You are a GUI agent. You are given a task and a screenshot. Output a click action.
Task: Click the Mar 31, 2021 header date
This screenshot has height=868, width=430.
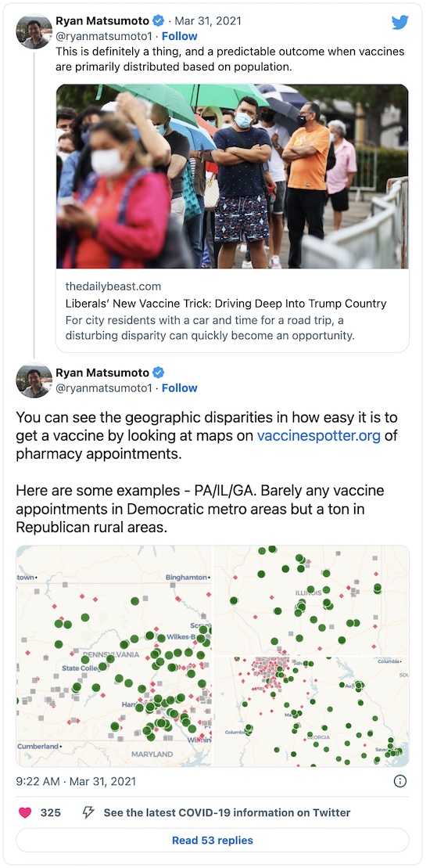209,21
